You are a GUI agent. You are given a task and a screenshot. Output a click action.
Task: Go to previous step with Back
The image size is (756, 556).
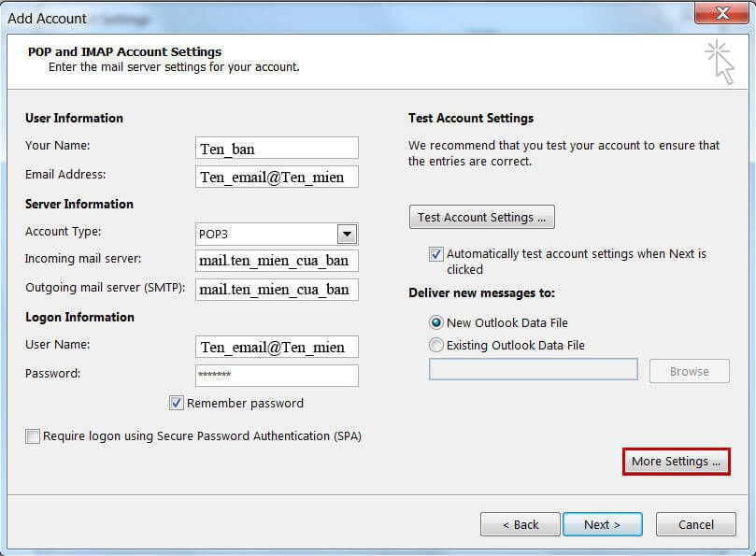(521, 524)
